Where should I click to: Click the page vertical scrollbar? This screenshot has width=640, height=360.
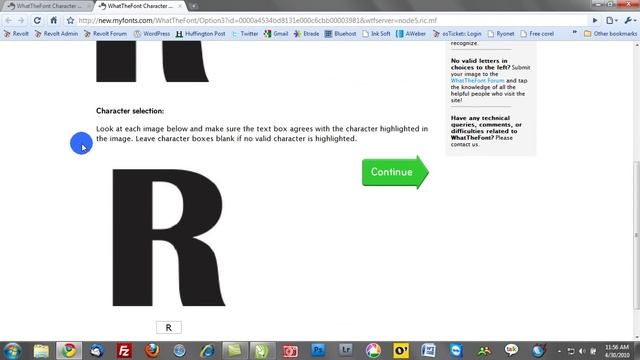click(x=636, y=235)
